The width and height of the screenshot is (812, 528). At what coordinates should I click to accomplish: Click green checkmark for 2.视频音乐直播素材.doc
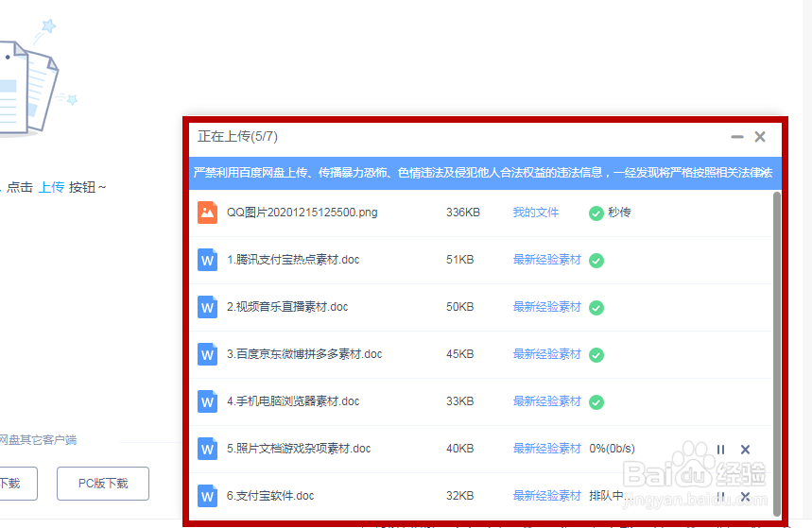point(596,308)
